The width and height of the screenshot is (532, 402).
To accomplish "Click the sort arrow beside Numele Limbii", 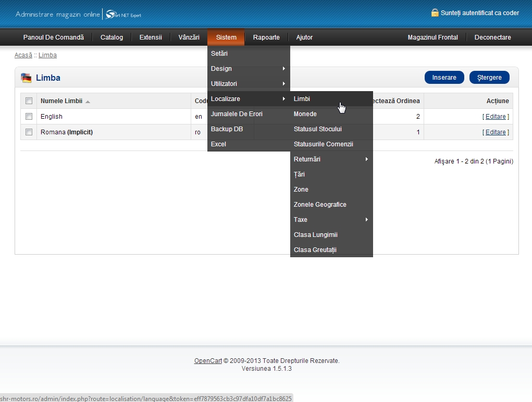I will [88, 102].
